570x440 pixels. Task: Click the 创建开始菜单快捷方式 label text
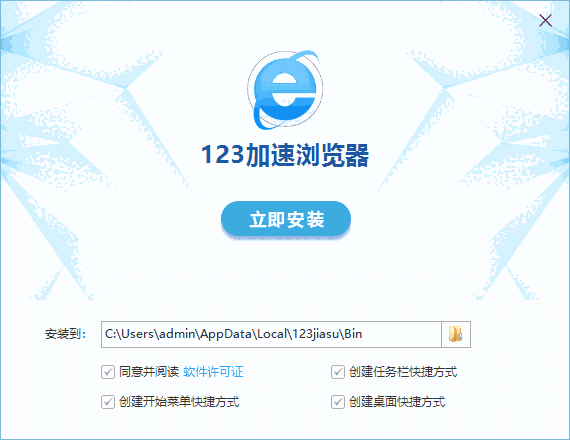point(179,402)
